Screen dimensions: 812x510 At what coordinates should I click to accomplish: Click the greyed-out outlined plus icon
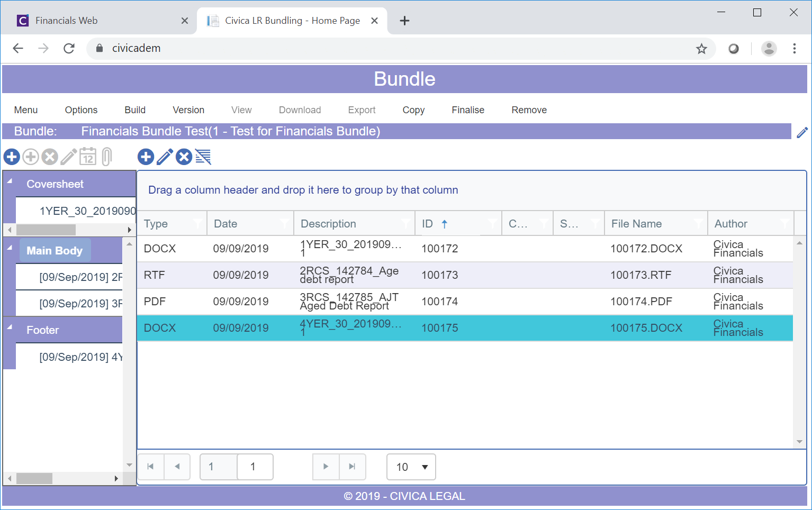(31, 157)
